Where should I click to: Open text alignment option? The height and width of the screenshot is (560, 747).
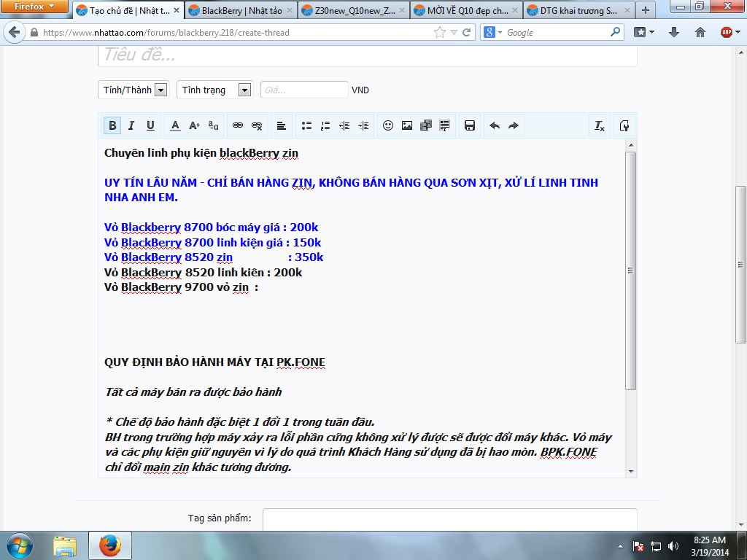click(x=282, y=125)
